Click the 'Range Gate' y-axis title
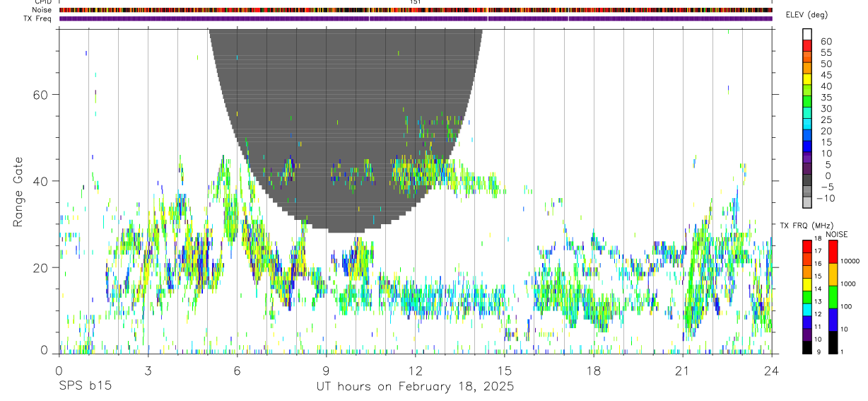The width and height of the screenshot is (868, 401). (x=18, y=192)
